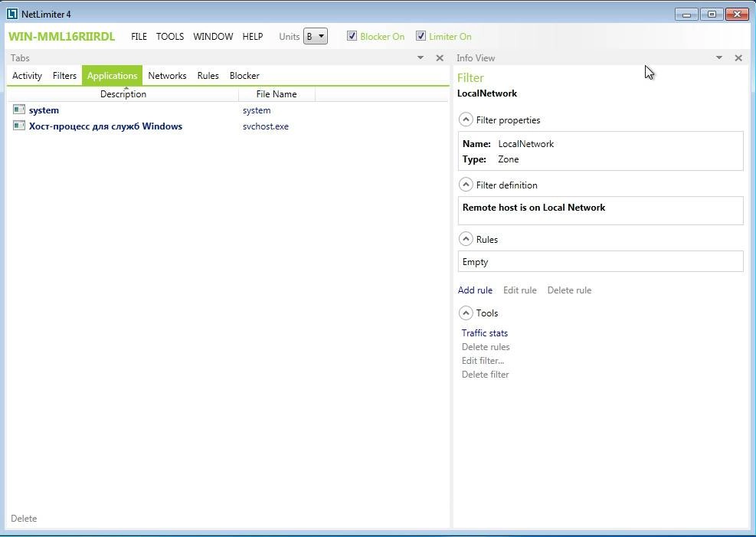Image resolution: width=756 pixels, height=537 pixels.
Task: Sort by the File Name column header
Action: click(x=277, y=94)
